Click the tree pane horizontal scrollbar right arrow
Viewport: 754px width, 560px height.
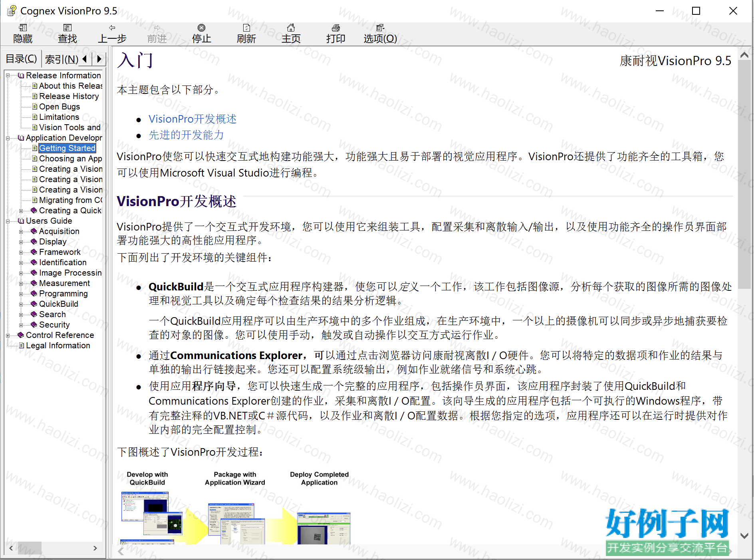(95, 548)
